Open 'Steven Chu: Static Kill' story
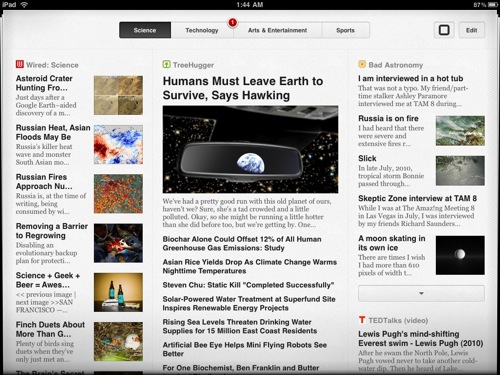 pyautogui.click(x=248, y=285)
